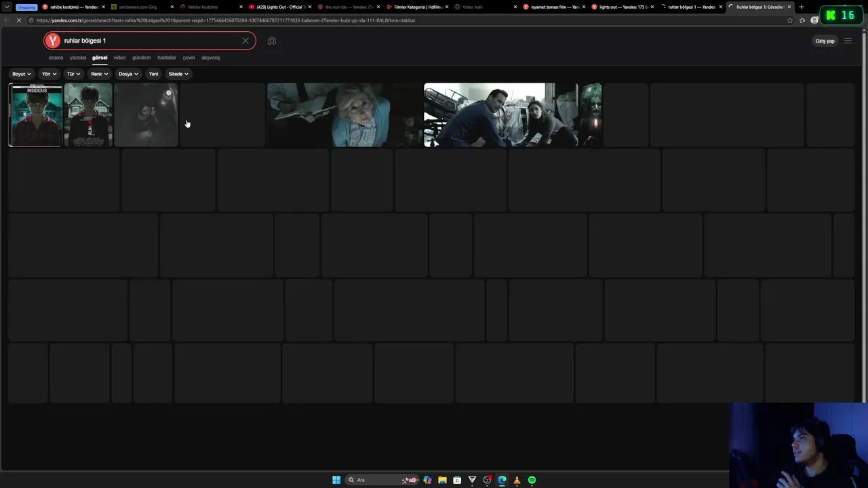Click the Giriş yap login button
Screen dimensions: 868x488
825,41
